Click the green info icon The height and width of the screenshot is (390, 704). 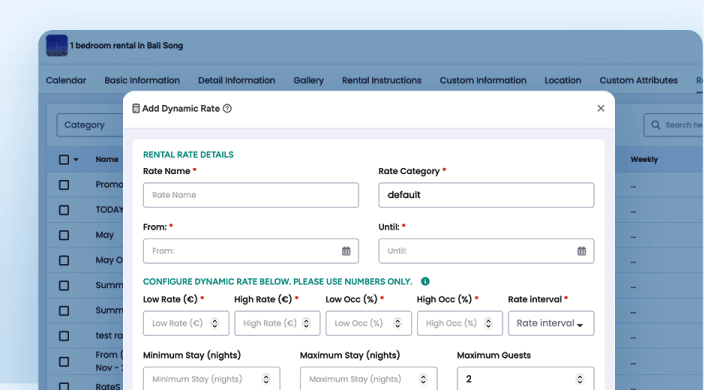click(425, 281)
